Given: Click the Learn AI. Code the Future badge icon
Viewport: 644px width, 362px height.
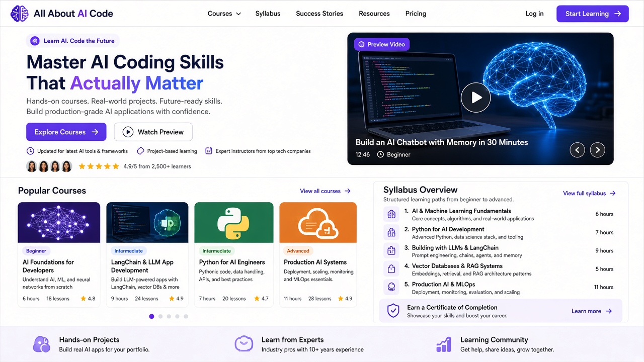Looking at the screenshot, I should [x=35, y=41].
